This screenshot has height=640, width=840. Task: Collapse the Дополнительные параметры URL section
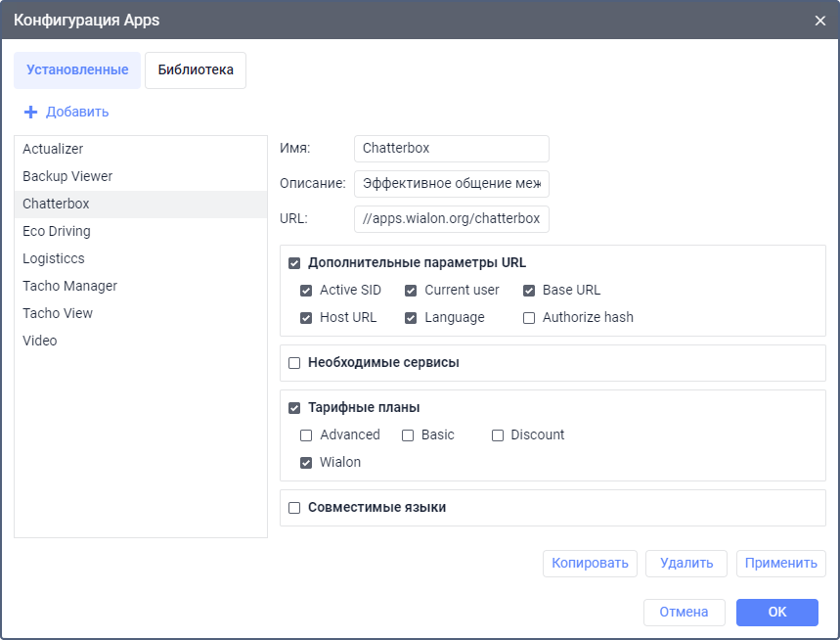click(294, 263)
